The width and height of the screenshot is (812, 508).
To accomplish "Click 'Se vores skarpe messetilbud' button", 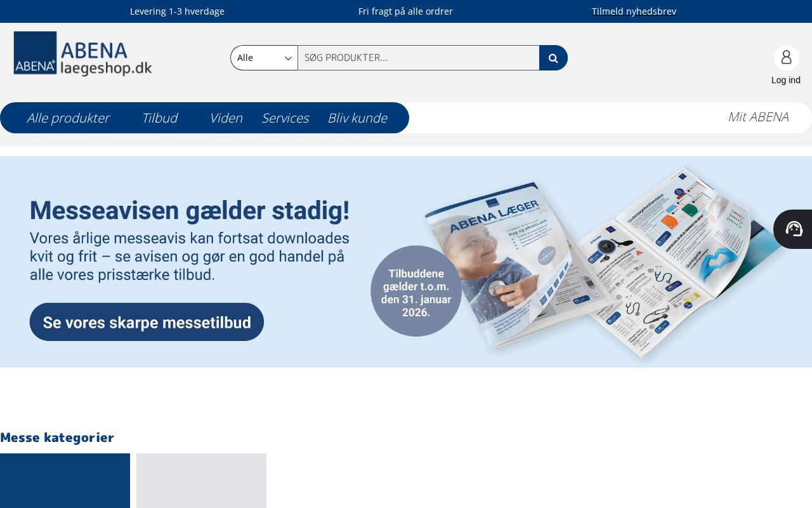I will click(147, 322).
